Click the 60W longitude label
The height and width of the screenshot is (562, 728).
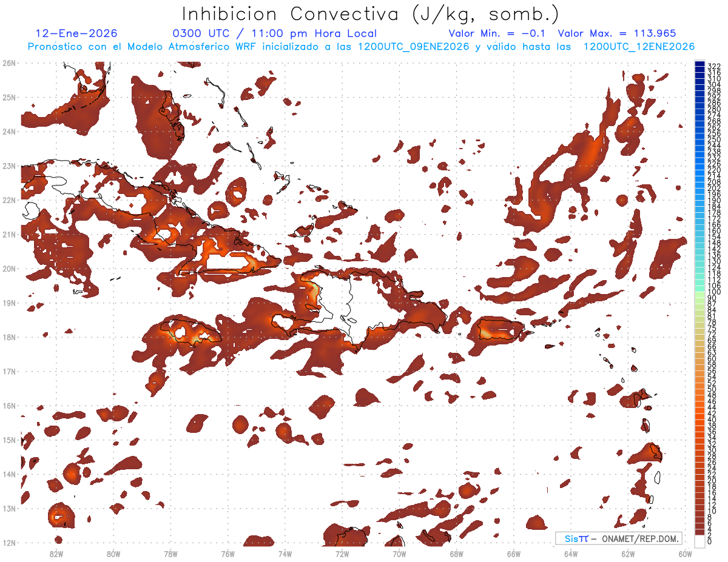tap(686, 554)
